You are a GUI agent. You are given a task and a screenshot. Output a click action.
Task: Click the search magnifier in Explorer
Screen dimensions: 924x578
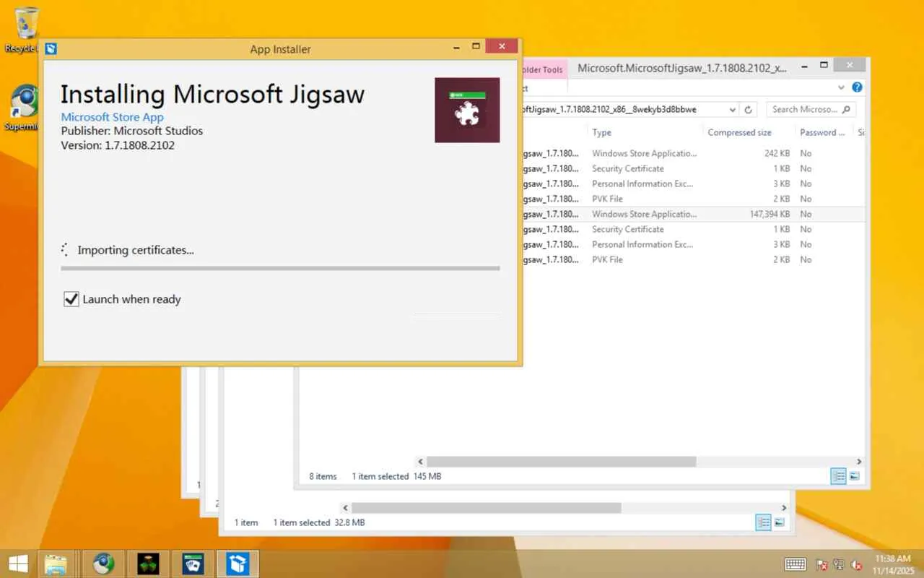[x=846, y=110]
